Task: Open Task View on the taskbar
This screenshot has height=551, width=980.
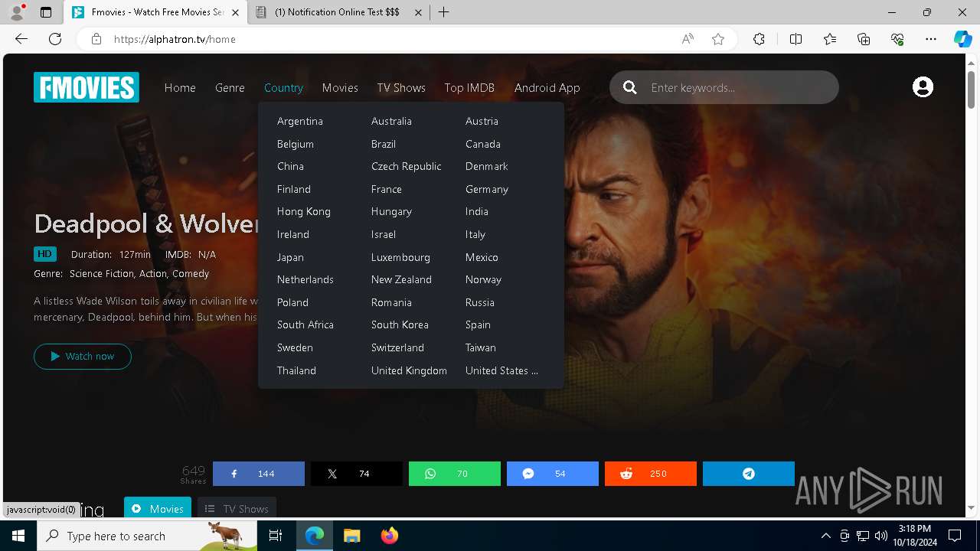Action: click(276, 536)
